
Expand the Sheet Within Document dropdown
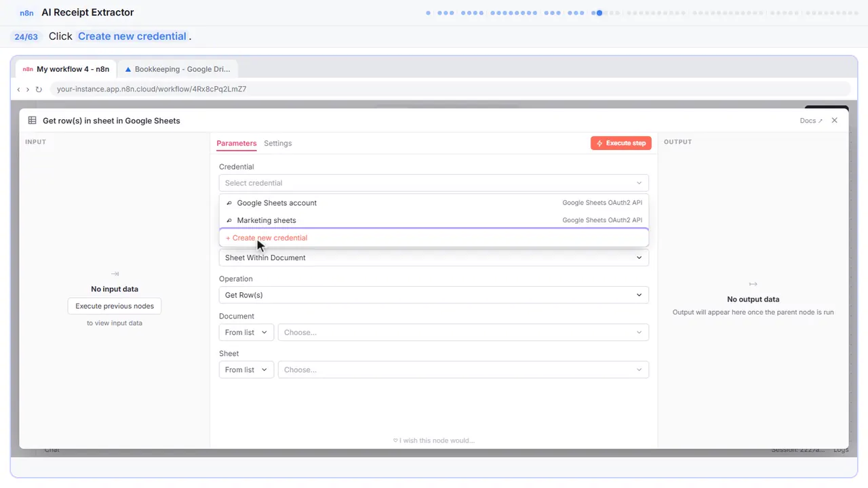coord(434,258)
